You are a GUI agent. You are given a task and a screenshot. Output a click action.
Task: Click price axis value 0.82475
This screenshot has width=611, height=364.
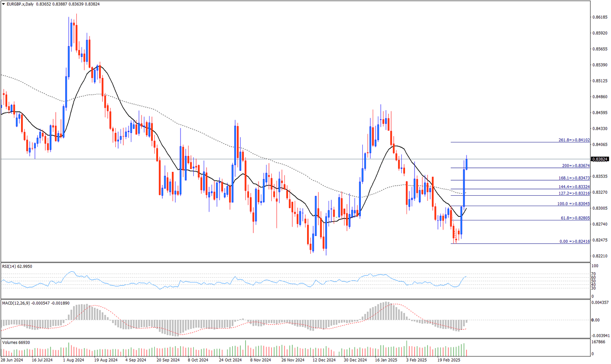[x=600, y=240]
